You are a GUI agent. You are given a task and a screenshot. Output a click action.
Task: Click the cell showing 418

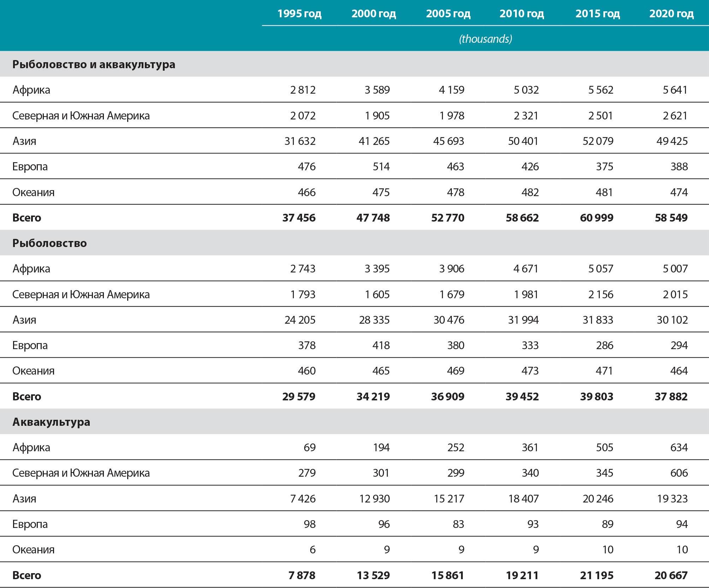pos(381,345)
